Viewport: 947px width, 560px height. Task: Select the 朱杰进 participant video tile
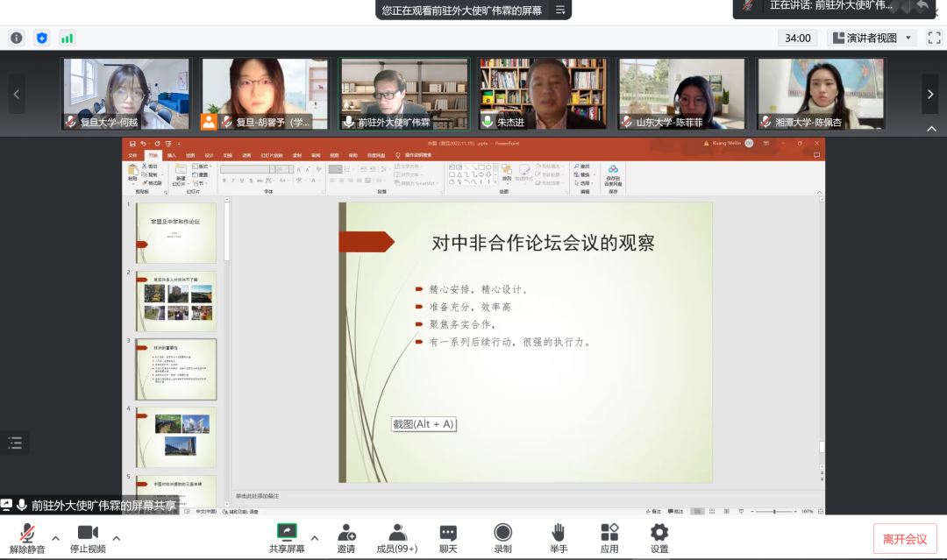[x=543, y=94]
